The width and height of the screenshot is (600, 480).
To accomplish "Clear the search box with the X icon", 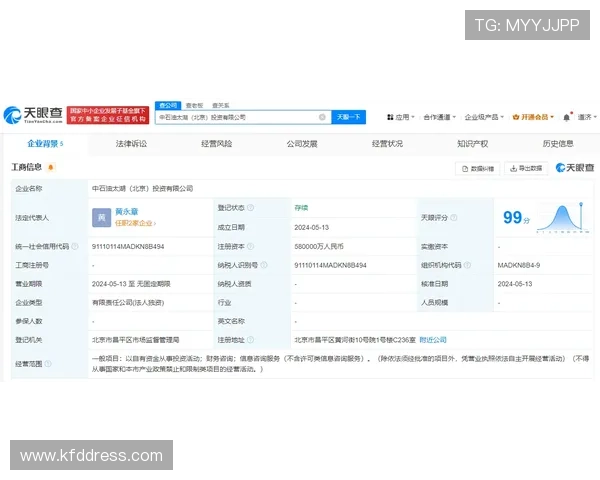I will (x=322, y=117).
